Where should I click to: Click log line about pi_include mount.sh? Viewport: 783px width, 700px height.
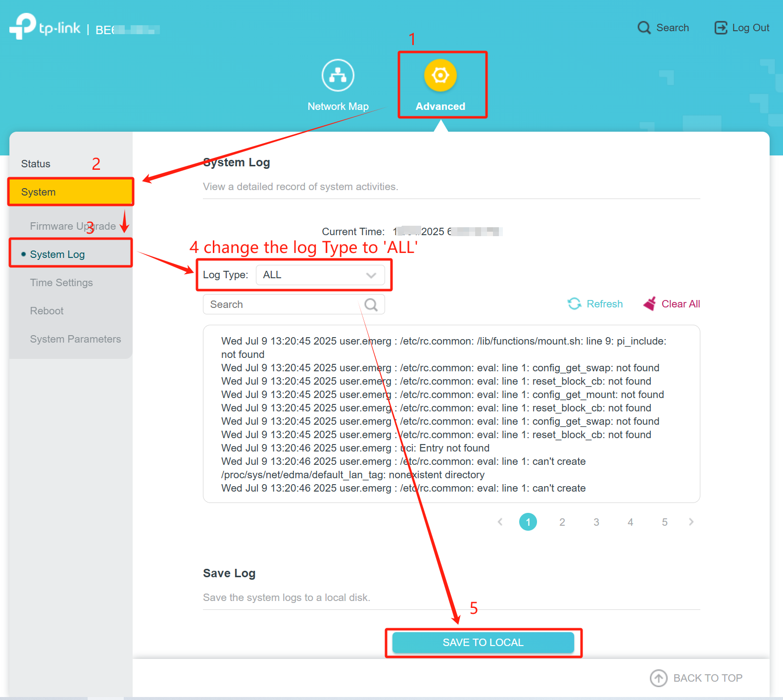[x=443, y=348]
